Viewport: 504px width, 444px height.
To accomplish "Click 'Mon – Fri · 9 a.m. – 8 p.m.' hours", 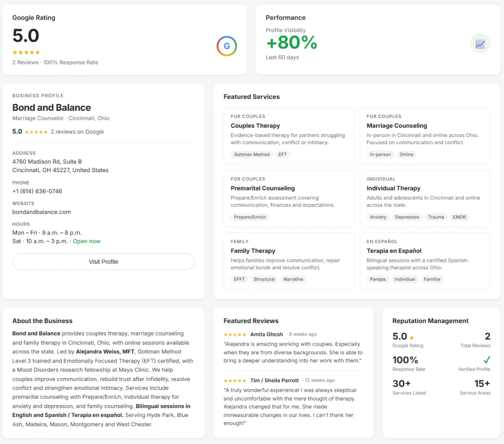I will click(x=47, y=233).
